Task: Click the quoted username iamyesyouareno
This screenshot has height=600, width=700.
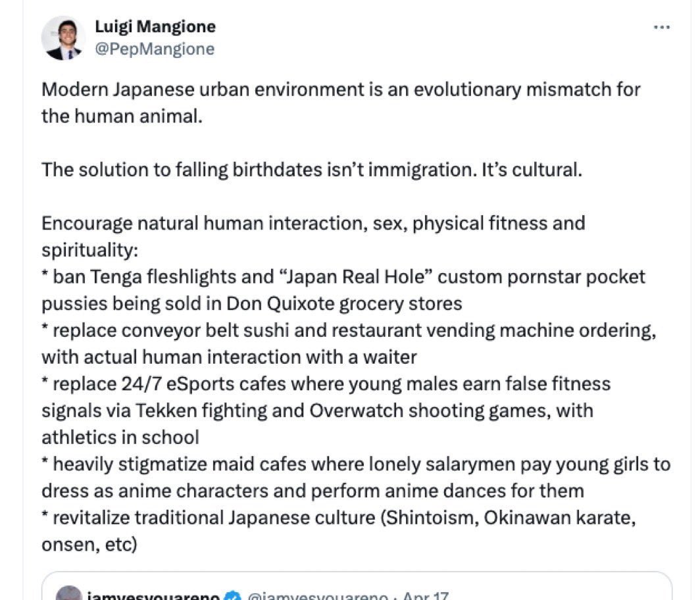Action: pyautogui.click(x=153, y=596)
